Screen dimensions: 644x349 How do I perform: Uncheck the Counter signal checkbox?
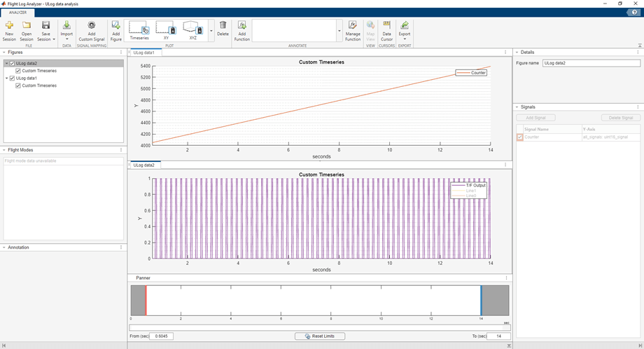[519, 137]
